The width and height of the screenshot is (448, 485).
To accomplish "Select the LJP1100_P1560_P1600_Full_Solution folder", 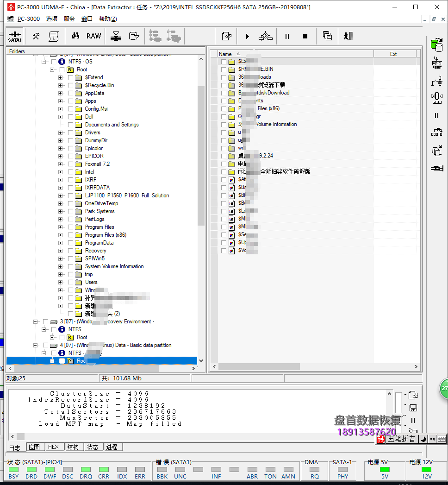I will click(x=127, y=195).
